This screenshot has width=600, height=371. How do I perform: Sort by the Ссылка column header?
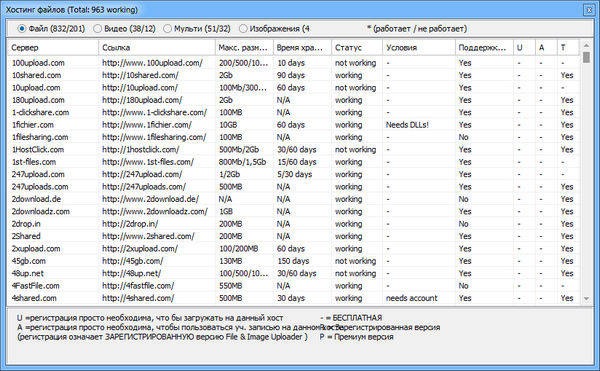157,47
